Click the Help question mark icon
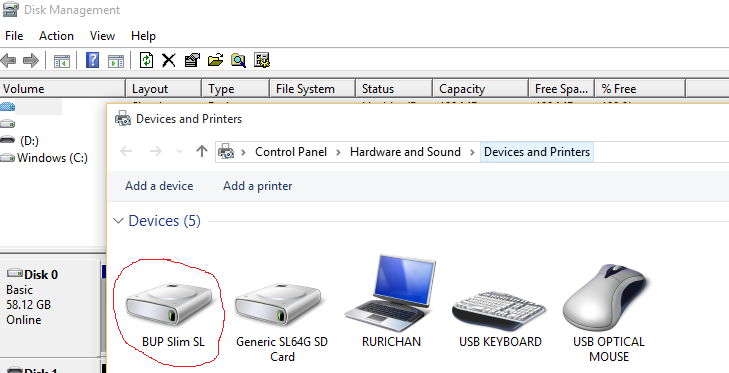This screenshot has width=729, height=373. pos(93,60)
